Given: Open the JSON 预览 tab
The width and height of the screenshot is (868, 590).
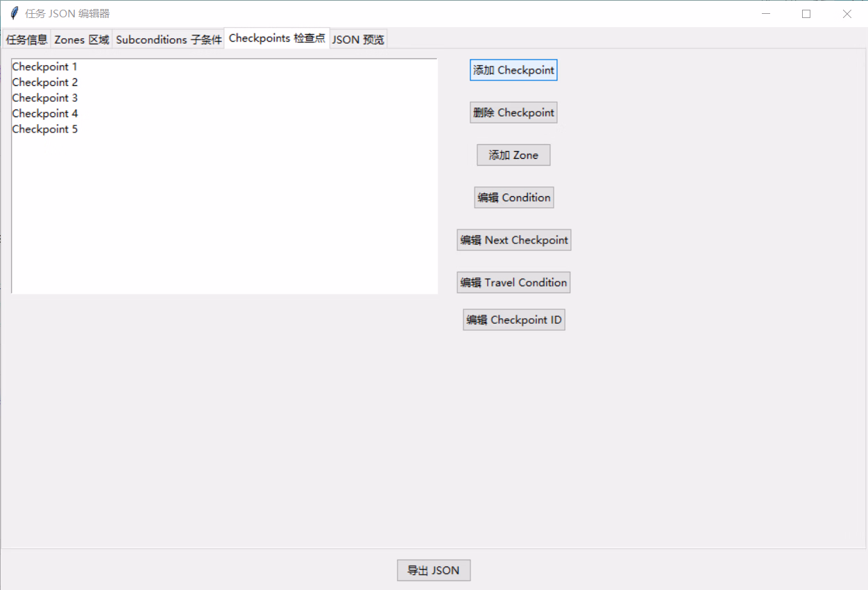Looking at the screenshot, I should pyautogui.click(x=358, y=40).
